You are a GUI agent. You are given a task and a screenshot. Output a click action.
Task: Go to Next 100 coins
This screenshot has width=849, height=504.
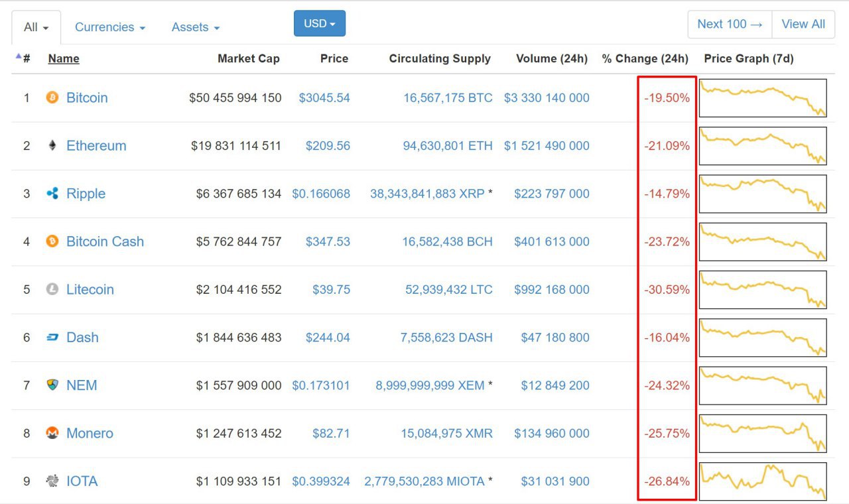(x=730, y=24)
